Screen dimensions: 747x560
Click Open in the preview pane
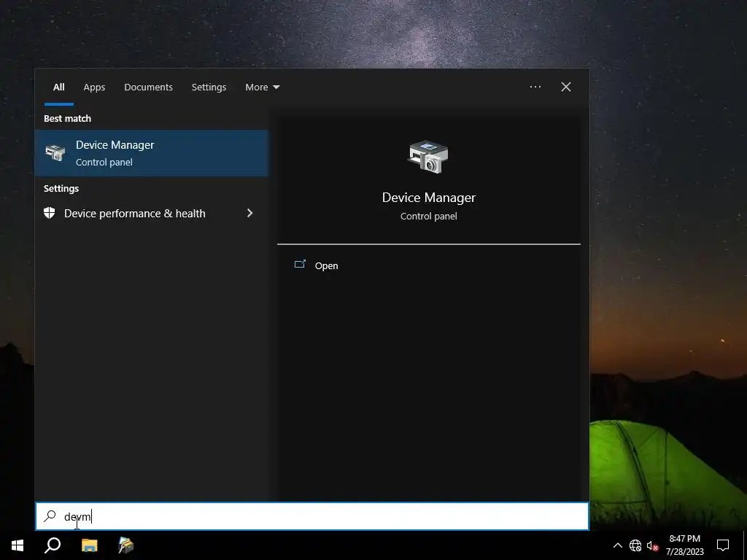coord(326,265)
